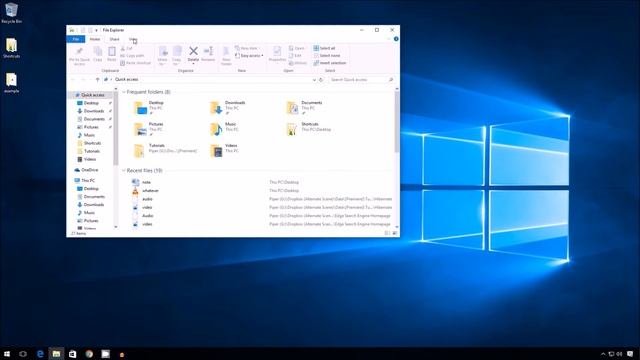Screen dimensions: 640x360
Task: Click Copy to in the Organize group
Action: pos(177,56)
